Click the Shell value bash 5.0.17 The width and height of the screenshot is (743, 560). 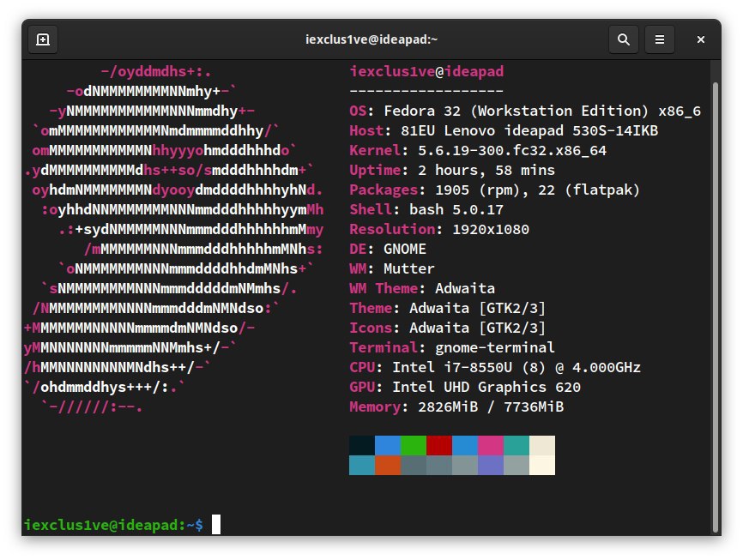pyautogui.click(x=456, y=209)
